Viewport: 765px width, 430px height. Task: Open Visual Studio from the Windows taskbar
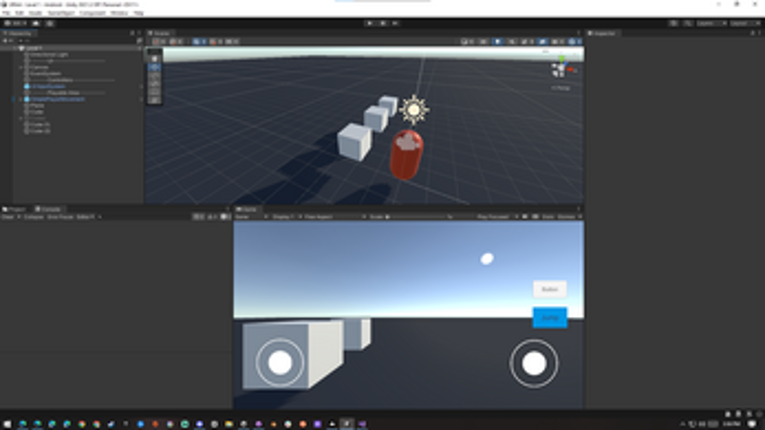(362, 424)
